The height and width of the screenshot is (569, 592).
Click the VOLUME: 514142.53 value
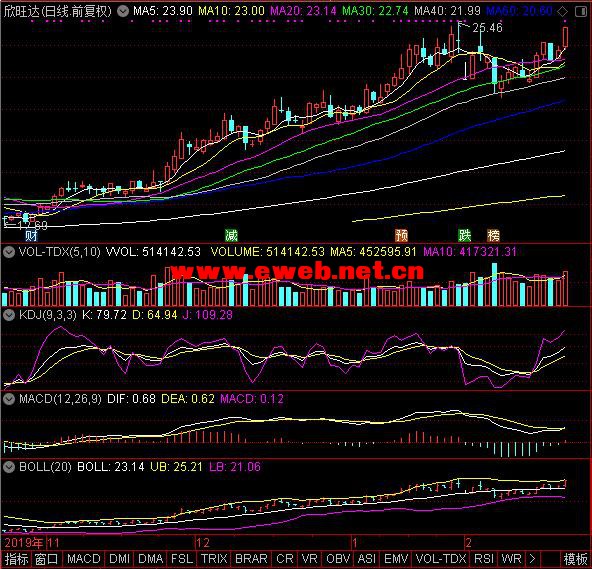pyautogui.click(x=268, y=252)
